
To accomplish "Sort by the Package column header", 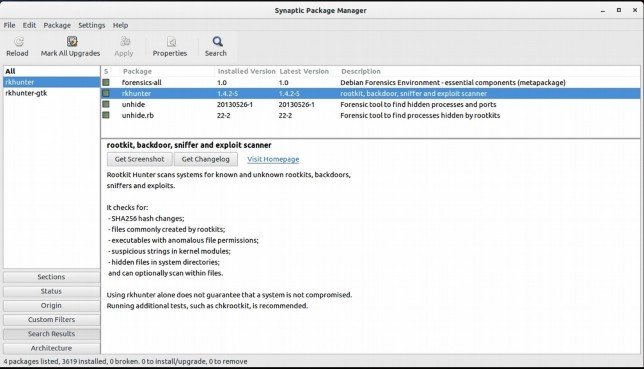I will tap(137, 71).
